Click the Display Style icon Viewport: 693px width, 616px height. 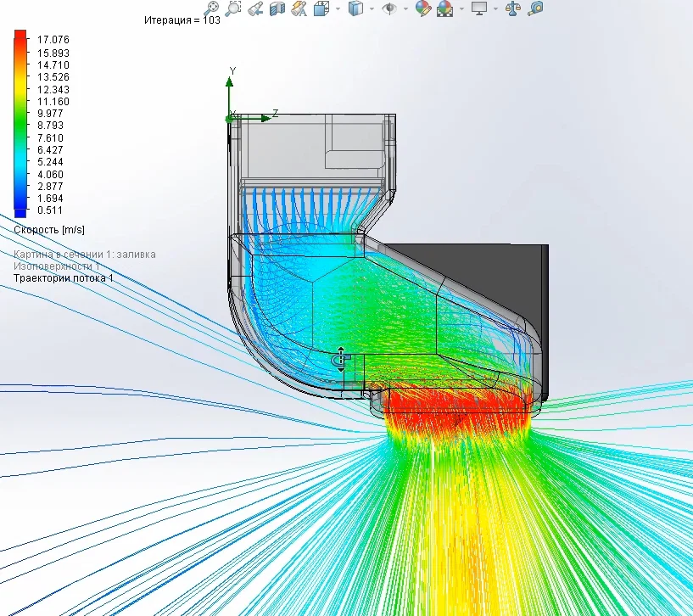pyautogui.click(x=355, y=8)
